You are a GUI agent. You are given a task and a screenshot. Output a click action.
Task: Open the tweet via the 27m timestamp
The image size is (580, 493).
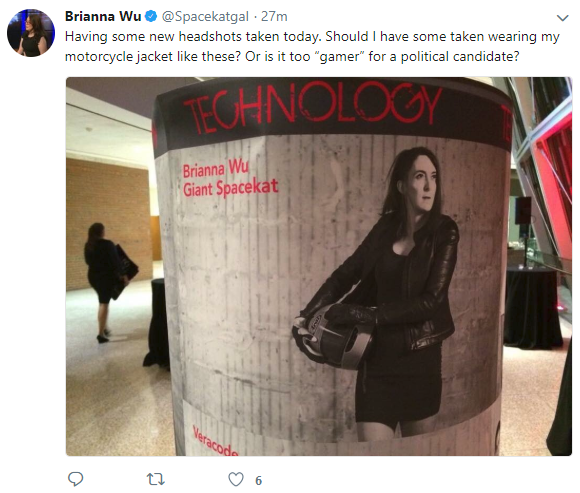click(x=274, y=17)
